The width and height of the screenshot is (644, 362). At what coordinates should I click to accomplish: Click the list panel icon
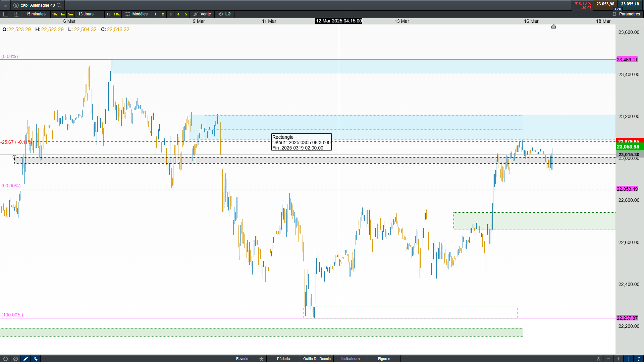pyautogui.click(x=5, y=14)
